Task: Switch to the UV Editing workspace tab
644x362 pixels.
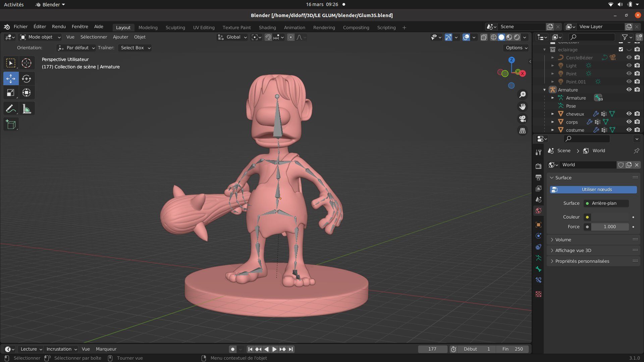Action: point(204,28)
